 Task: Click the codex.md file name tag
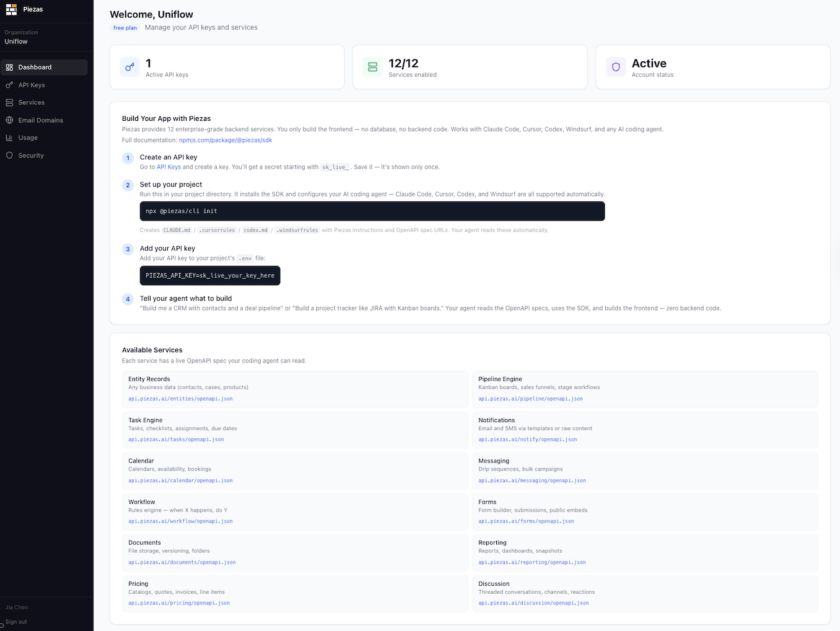[256, 230]
